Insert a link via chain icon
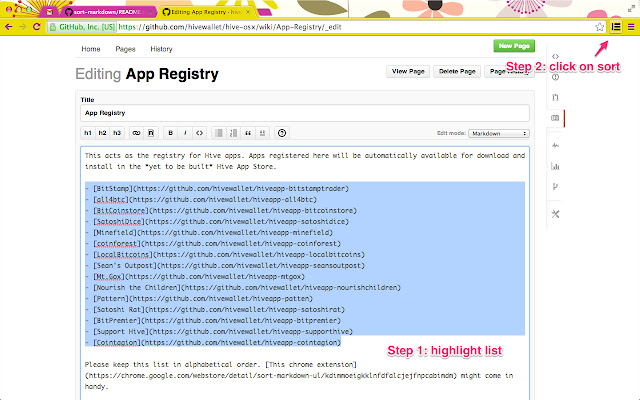 tap(136, 133)
